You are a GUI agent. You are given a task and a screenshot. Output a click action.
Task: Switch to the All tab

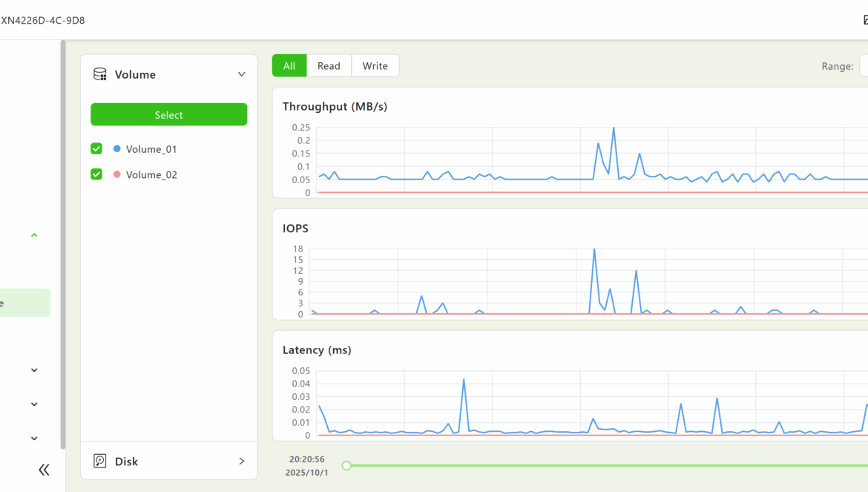coord(289,66)
